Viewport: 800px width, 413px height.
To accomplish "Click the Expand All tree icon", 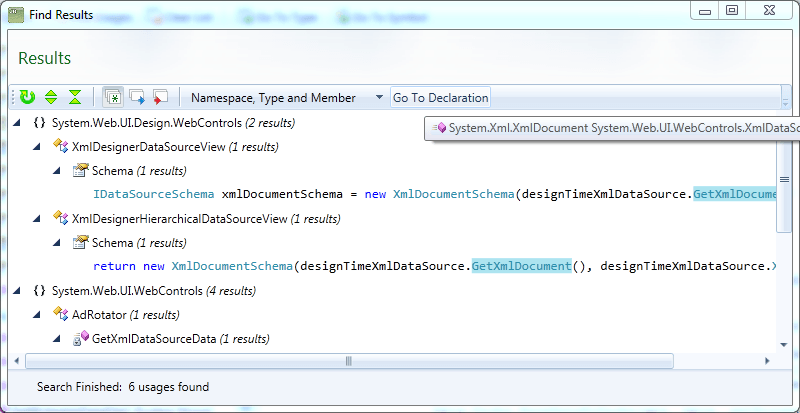I will (51, 97).
